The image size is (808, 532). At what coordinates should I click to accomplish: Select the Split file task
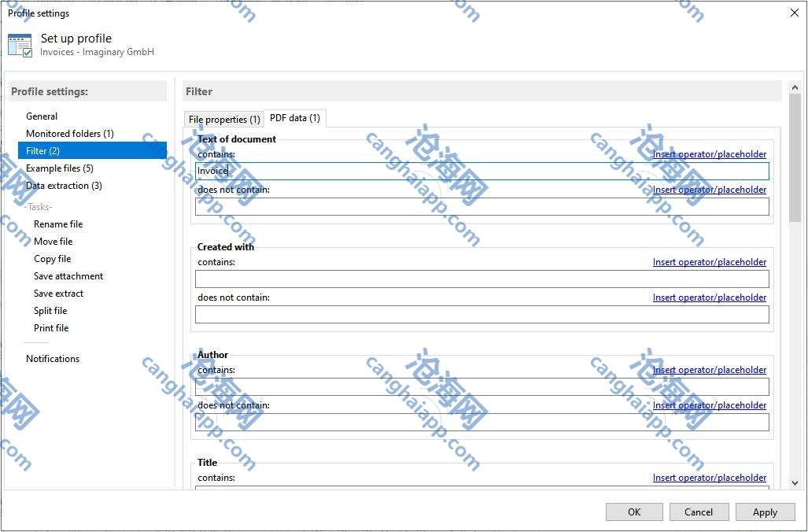[50, 311]
